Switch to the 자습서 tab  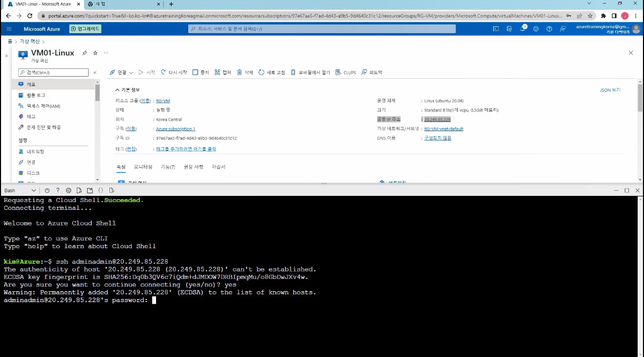click(218, 167)
